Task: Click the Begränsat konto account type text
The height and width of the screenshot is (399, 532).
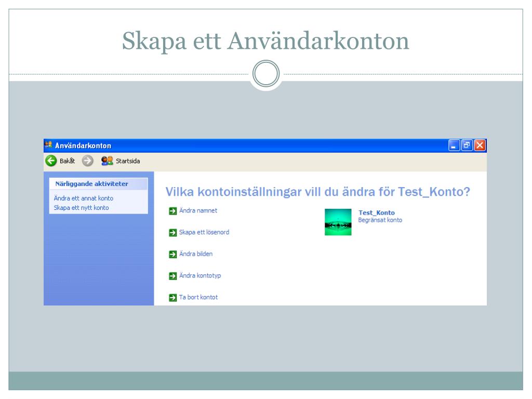Action: tap(380, 220)
